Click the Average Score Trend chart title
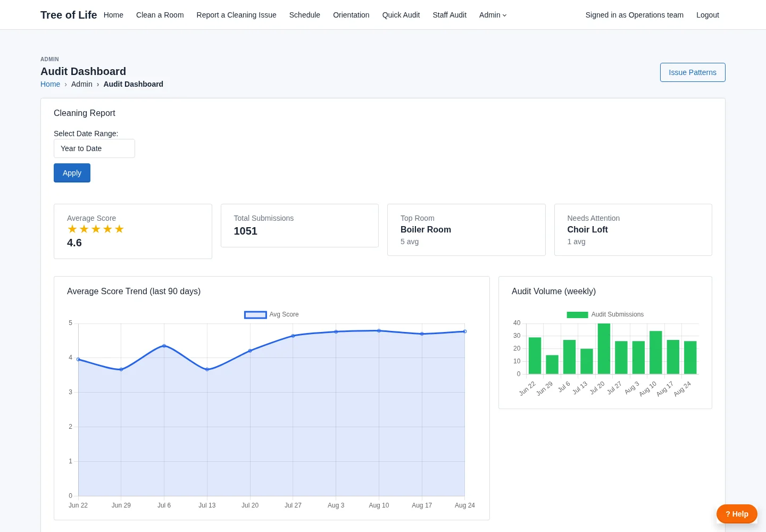 click(134, 291)
